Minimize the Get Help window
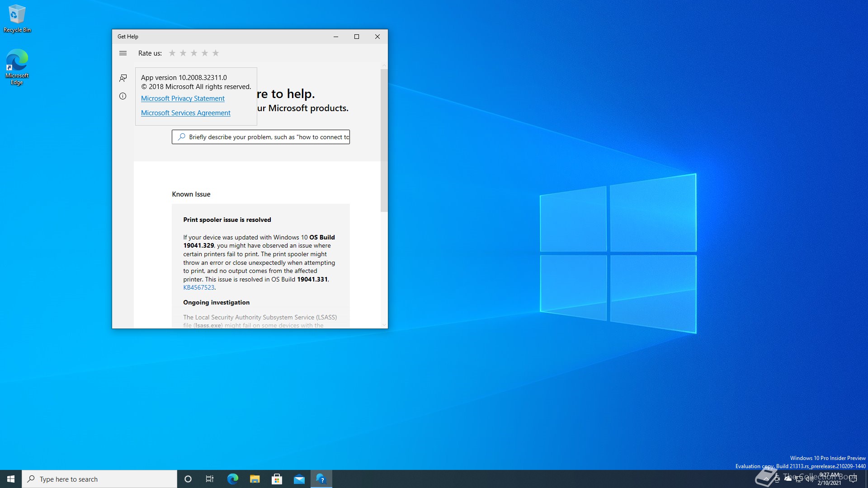Screen dimensions: 868x488 (336, 37)
